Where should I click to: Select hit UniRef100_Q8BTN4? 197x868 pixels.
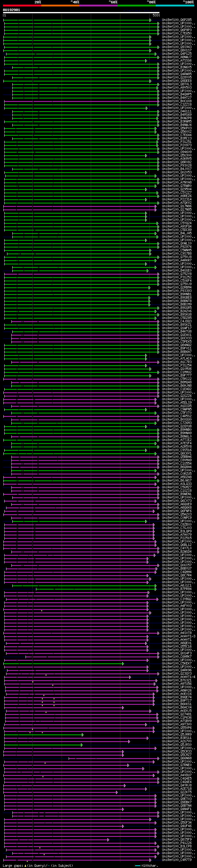click(177, 806)
